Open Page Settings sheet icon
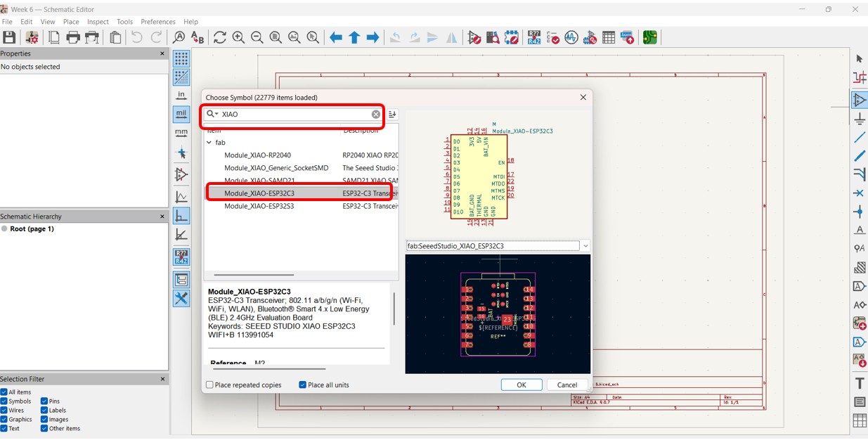Screen dimensions: 868x445 tap(54, 37)
